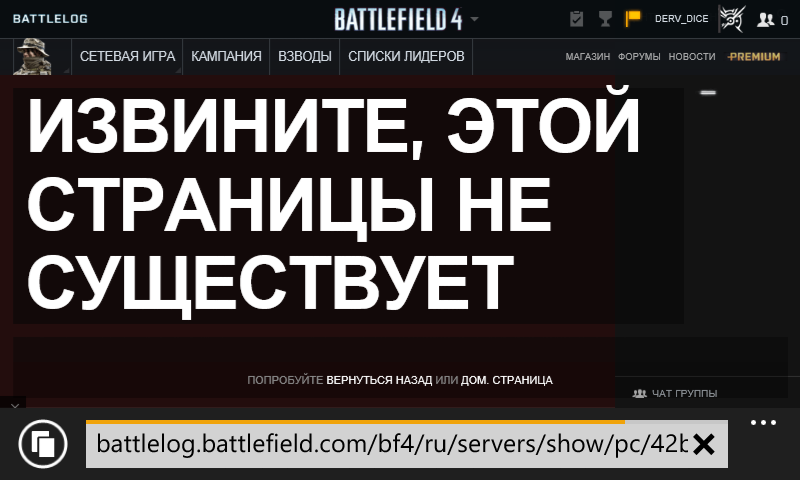Viewport: 800px width, 480px height.
Task: Go to ФОРУМЫ link
Action: click(639, 57)
